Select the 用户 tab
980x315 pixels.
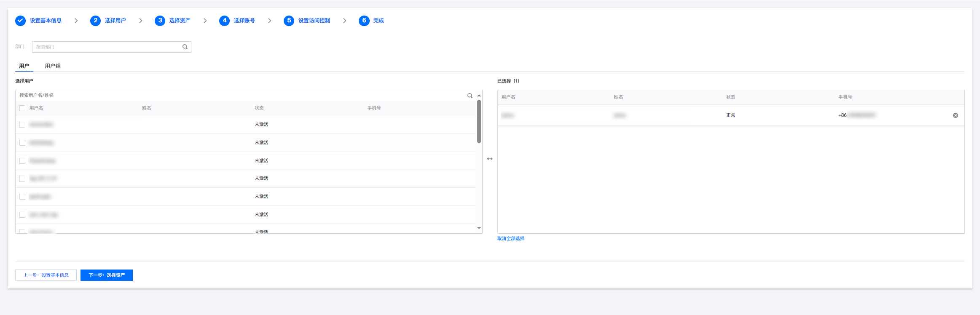pyautogui.click(x=24, y=66)
